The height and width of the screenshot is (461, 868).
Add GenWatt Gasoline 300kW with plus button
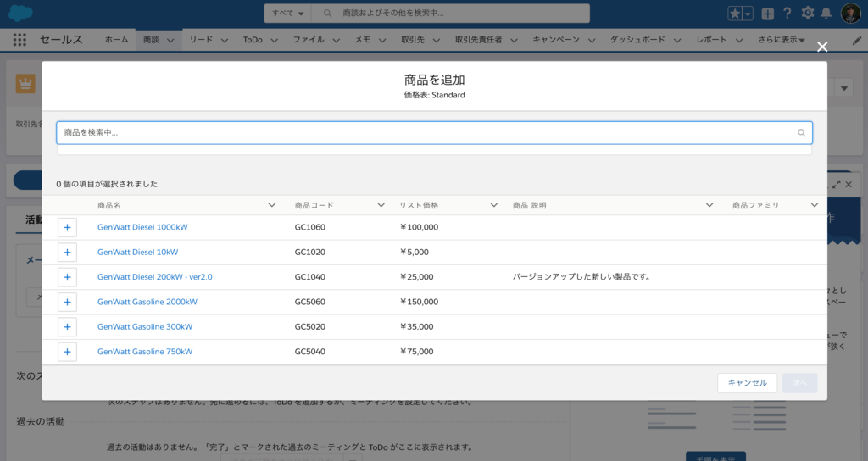(67, 327)
